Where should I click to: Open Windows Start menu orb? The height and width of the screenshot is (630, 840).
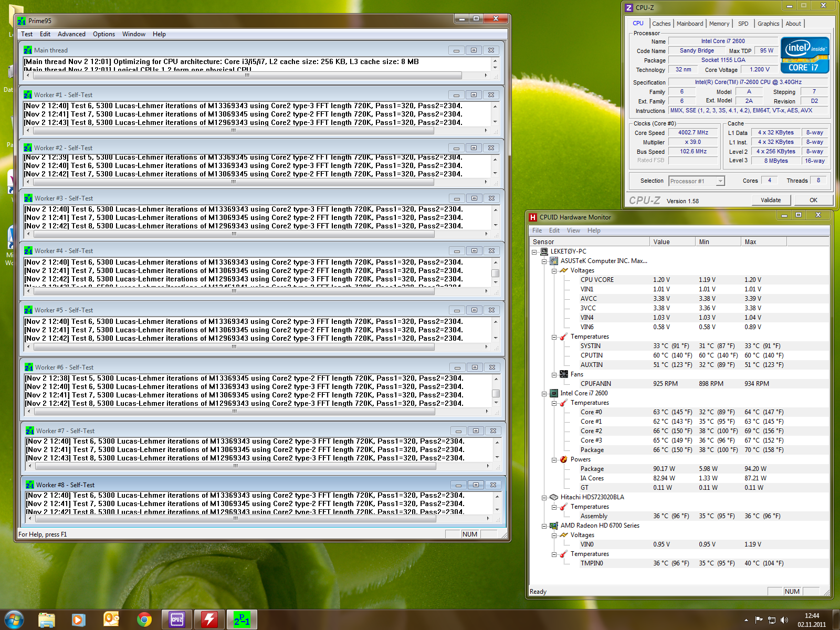coord(14,620)
